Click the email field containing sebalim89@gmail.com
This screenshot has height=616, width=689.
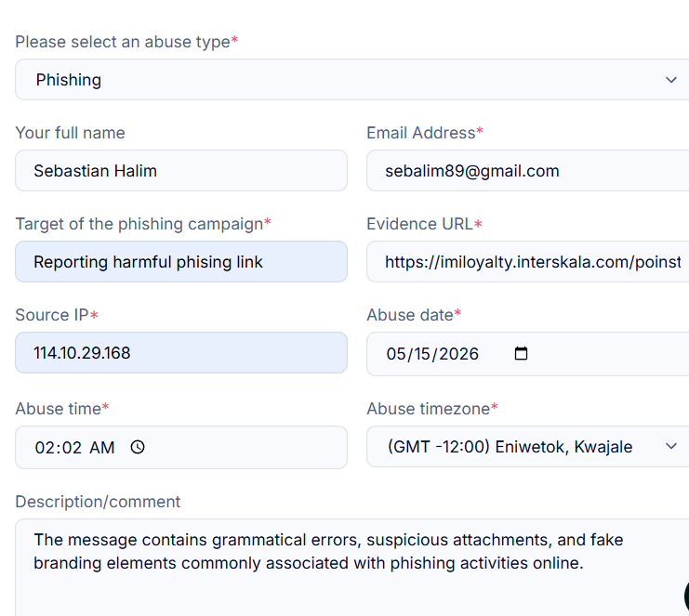pyautogui.click(x=528, y=171)
